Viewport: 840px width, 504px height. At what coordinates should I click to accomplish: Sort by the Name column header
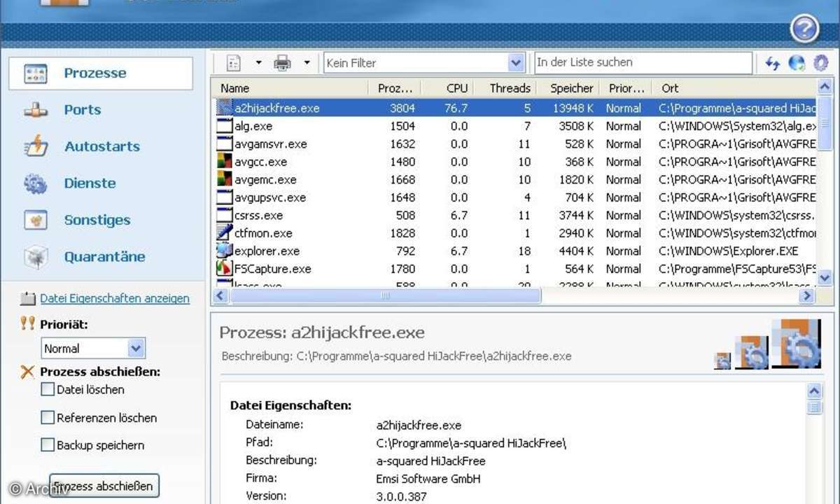pos(290,88)
